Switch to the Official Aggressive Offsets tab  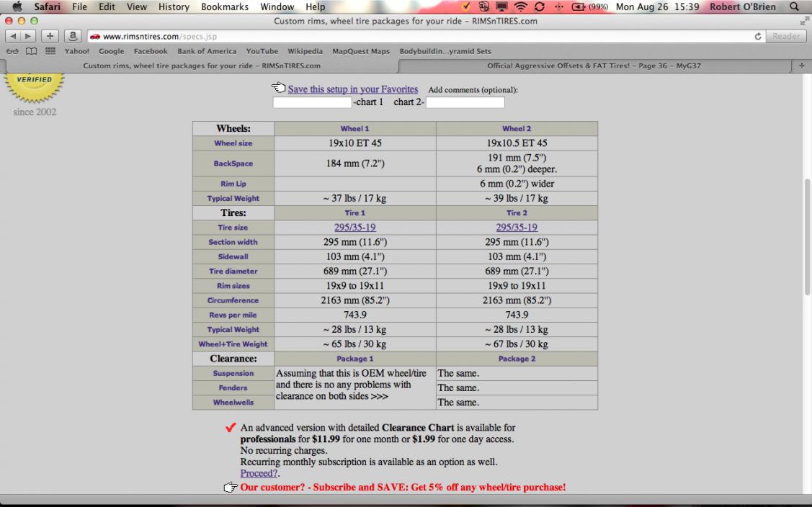coord(594,66)
